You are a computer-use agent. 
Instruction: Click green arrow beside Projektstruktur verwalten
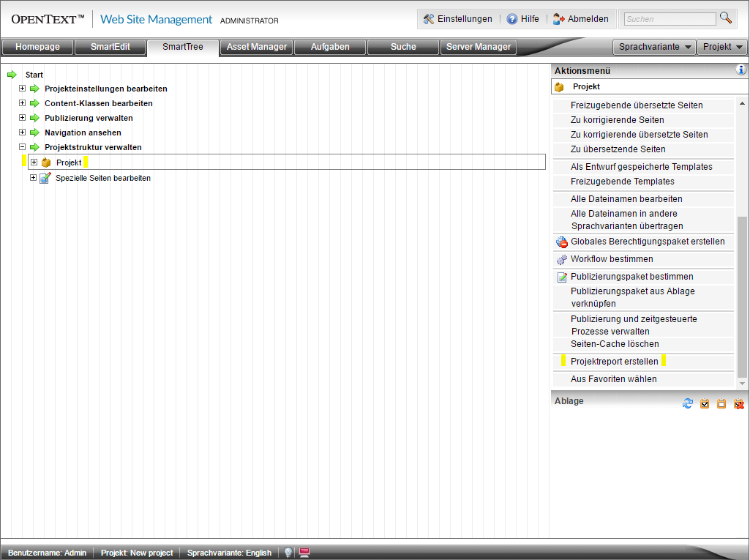click(34, 147)
